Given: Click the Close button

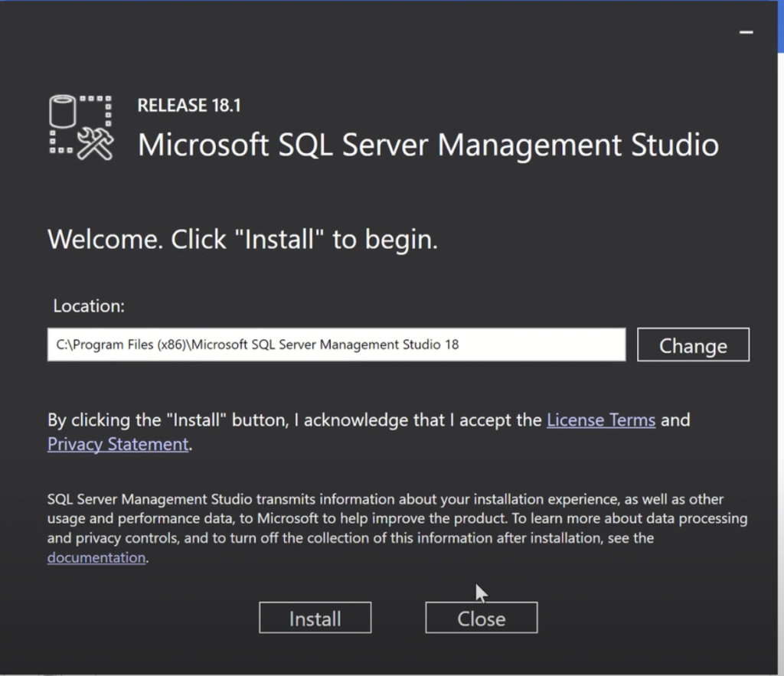Looking at the screenshot, I should pos(482,618).
